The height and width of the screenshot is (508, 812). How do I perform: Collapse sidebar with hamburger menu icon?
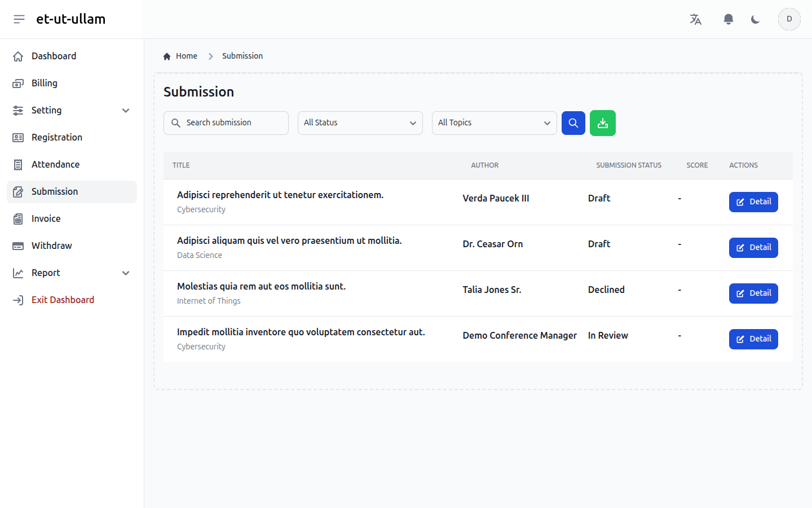(19, 19)
